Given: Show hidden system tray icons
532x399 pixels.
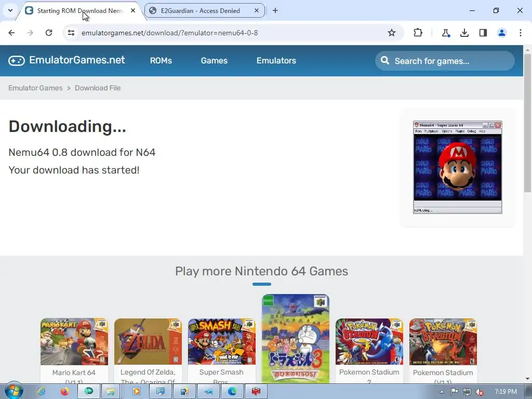Looking at the screenshot, I should [442, 392].
